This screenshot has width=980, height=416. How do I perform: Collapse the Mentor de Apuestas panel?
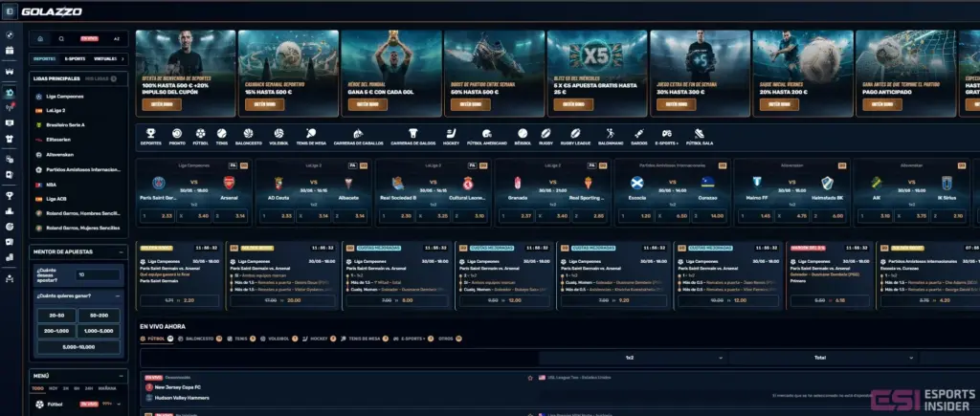(x=120, y=252)
